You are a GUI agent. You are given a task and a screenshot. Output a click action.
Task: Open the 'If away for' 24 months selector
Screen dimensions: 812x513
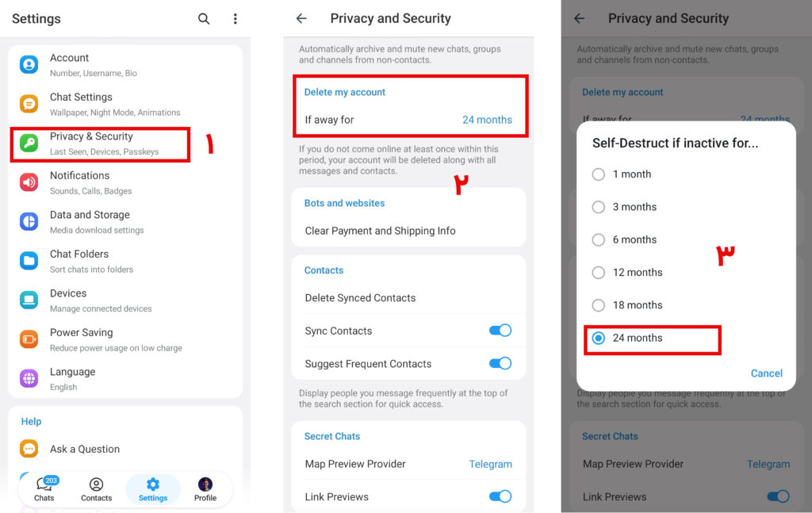(x=487, y=120)
